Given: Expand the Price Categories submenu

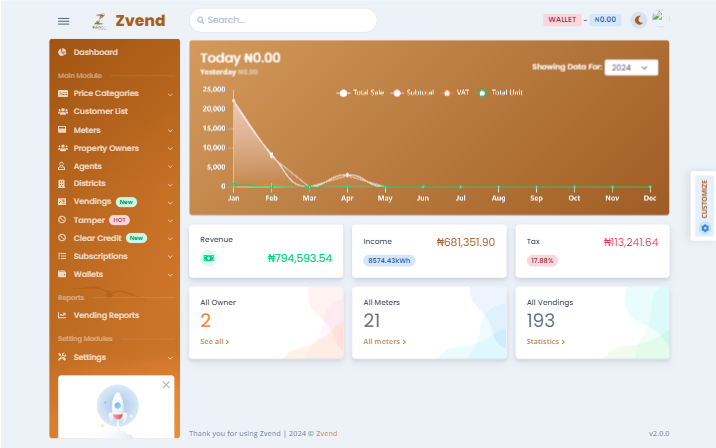Looking at the screenshot, I should pos(170,94).
